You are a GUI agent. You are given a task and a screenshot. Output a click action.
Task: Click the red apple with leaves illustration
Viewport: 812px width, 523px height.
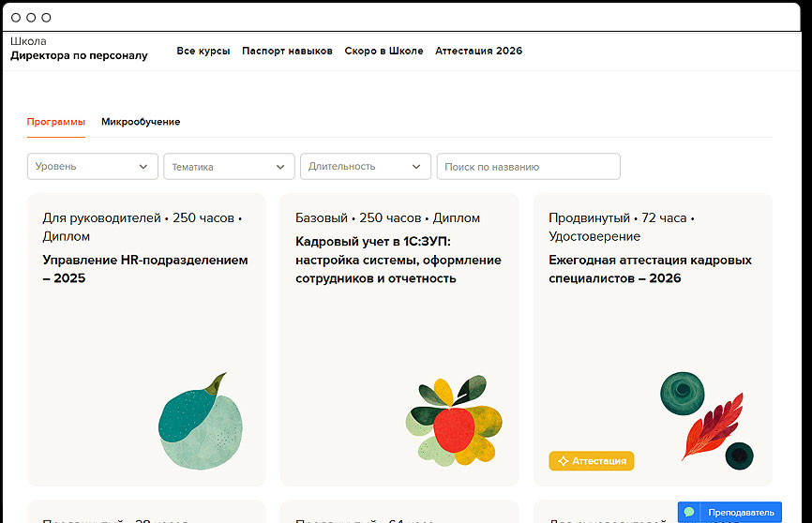click(x=454, y=421)
